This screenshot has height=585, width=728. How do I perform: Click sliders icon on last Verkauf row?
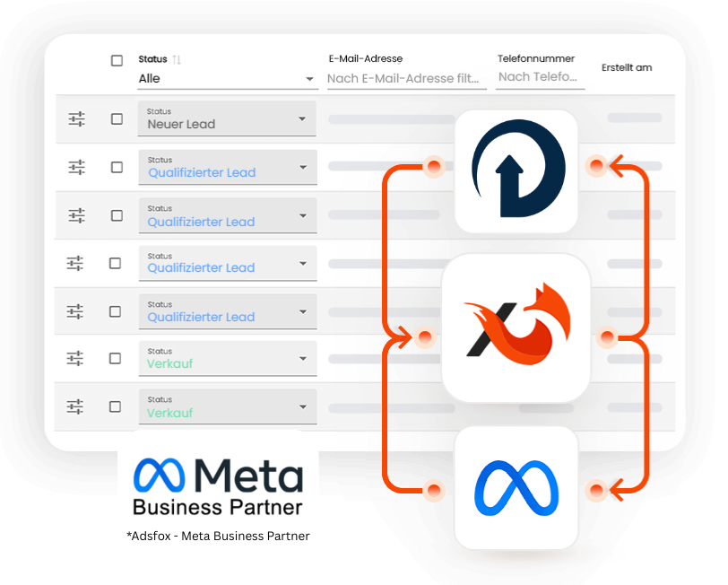(76, 406)
